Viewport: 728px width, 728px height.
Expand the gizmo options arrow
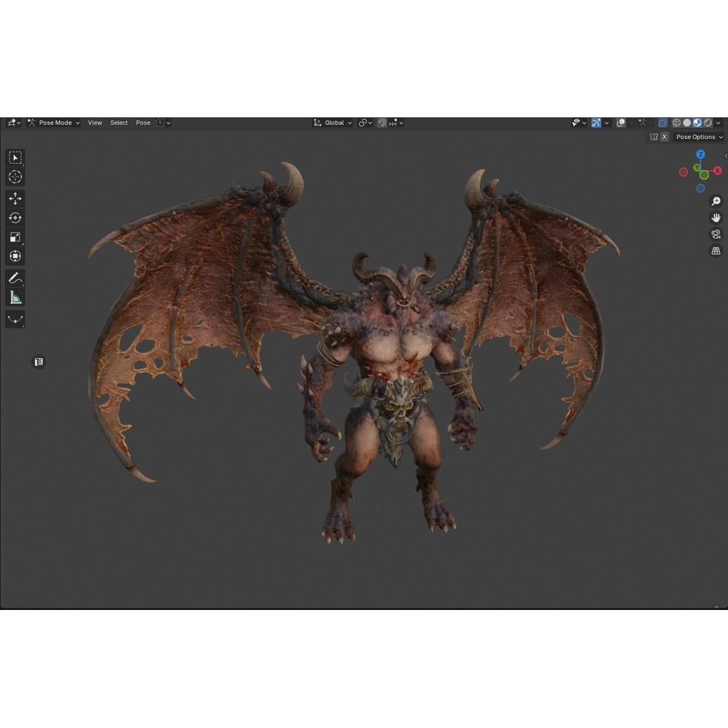pos(607,123)
